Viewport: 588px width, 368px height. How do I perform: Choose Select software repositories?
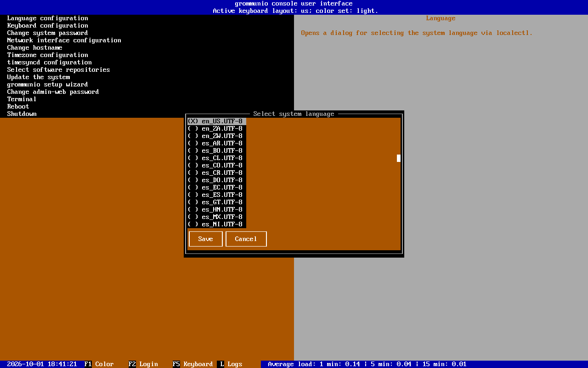pyautogui.click(x=59, y=70)
